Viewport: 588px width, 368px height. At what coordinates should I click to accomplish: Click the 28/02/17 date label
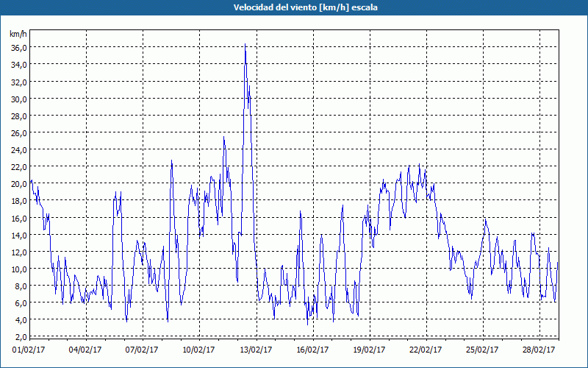(539, 350)
